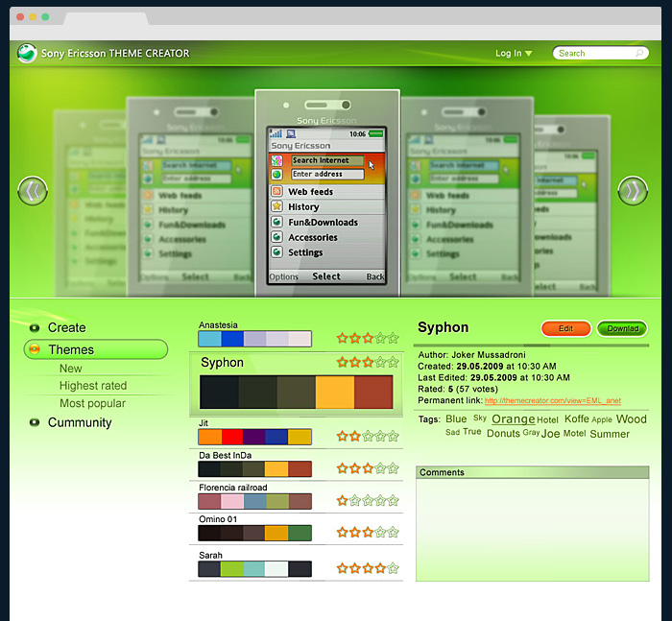The width and height of the screenshot is (672, 621).
Task: Open Most popular themes
Action: 92,403
